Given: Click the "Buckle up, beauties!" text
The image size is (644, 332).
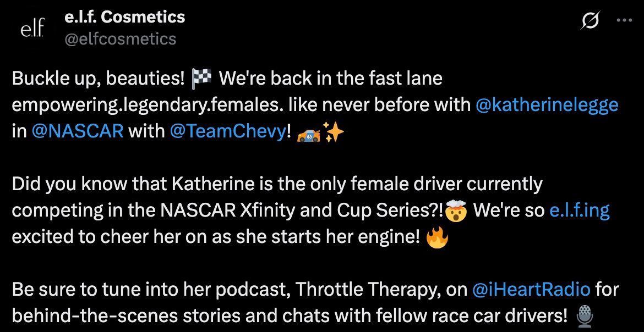Looking at the screenshot, I should (98, 78).
